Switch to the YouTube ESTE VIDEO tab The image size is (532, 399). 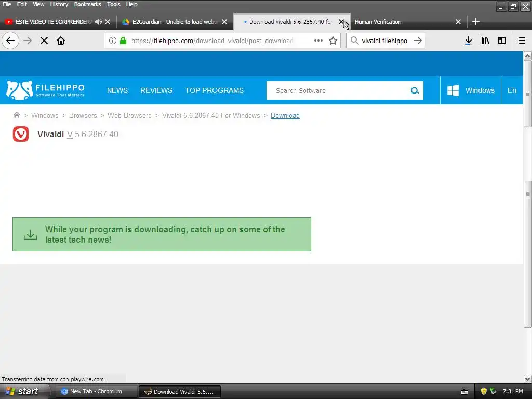pos(52,22)
